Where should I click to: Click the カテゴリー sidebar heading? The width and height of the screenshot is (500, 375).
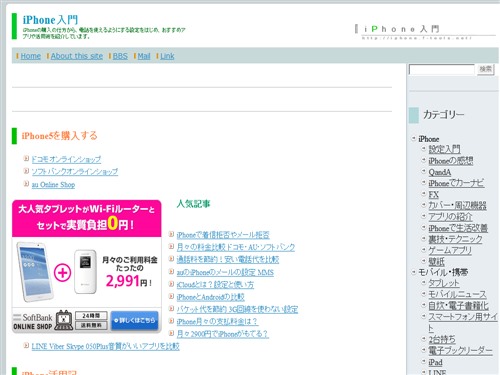[443, 115]
